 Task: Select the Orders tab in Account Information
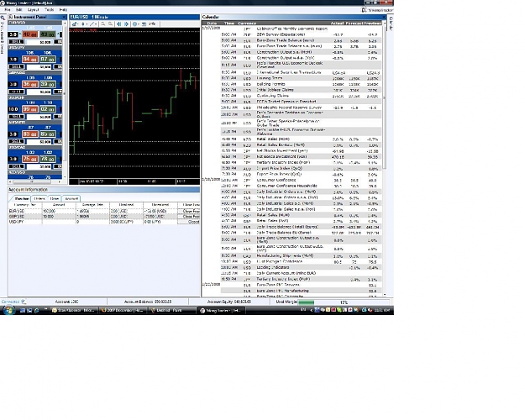[39, 198]
